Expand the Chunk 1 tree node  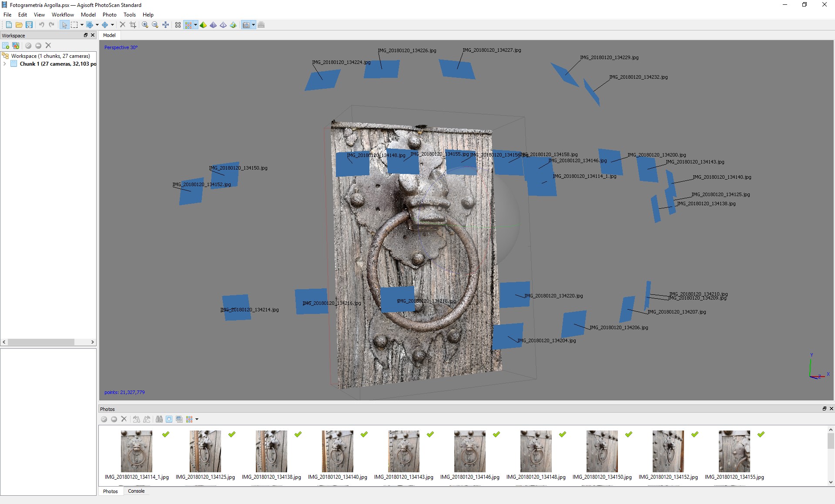pos(5,63)
